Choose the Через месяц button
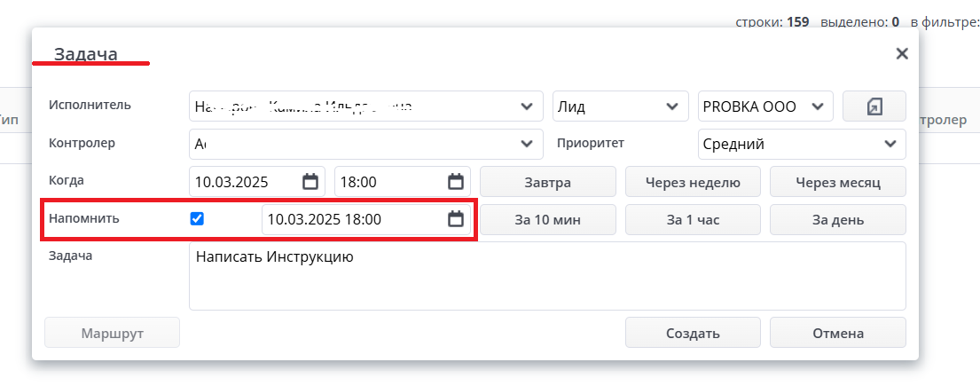The width and height of the screenshot is (980, 386). [837, 182]
